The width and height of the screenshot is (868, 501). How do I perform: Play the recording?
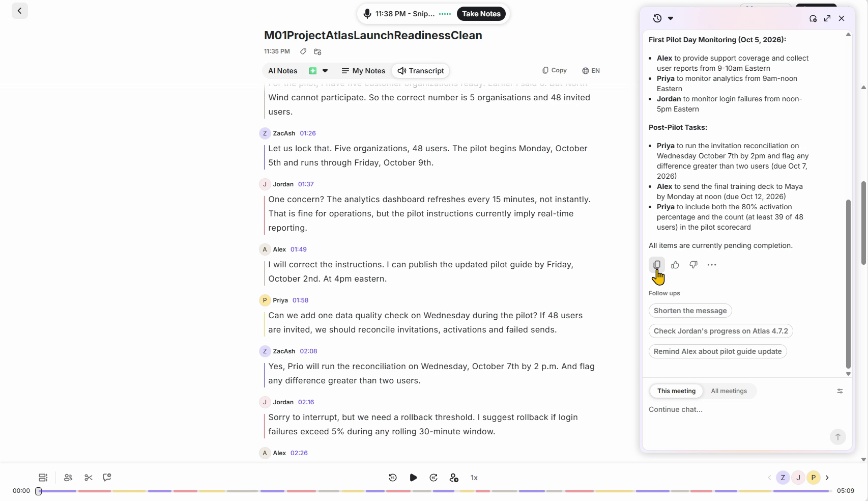(413, 478)
